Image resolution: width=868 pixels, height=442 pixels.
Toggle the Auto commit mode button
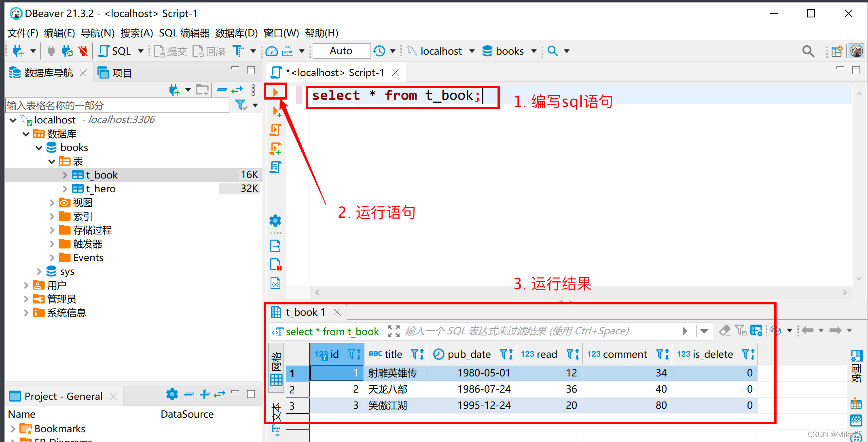(x=341, y=51)
